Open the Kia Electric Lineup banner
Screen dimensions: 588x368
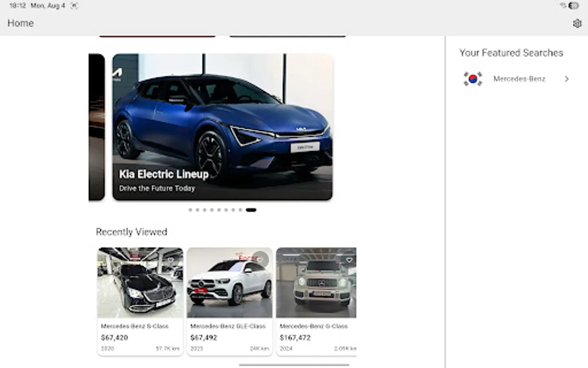223,127
